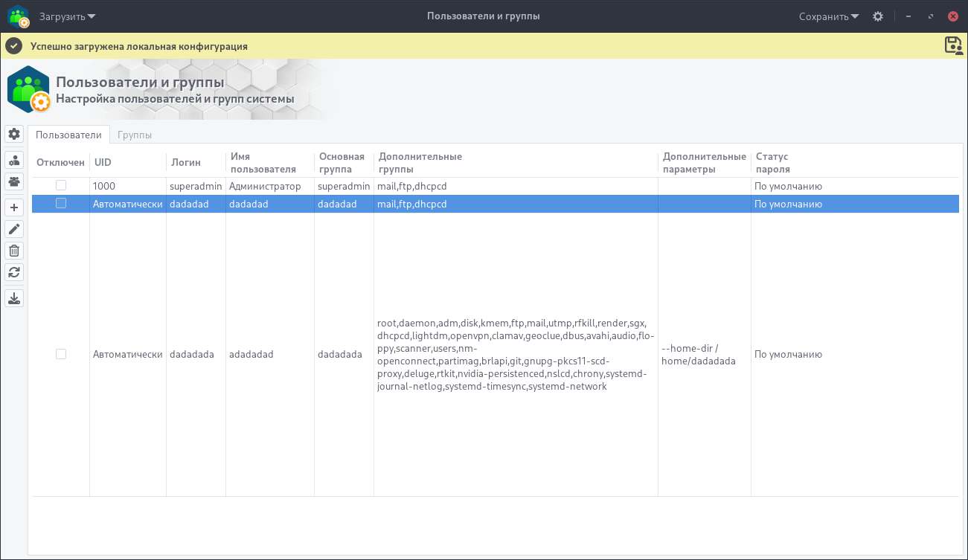Viewport: 968px width, 560px height.
Task: Open the Сохранить dropdown menu
Action: (829, 16)
